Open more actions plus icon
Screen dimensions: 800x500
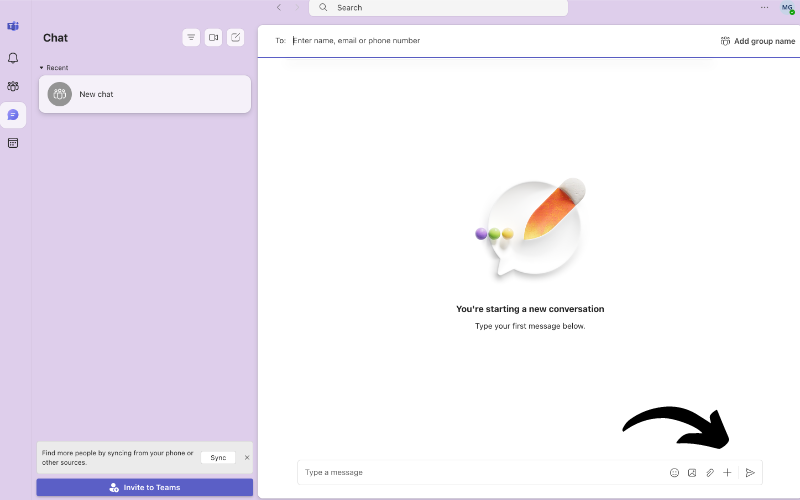coord(727,472)
